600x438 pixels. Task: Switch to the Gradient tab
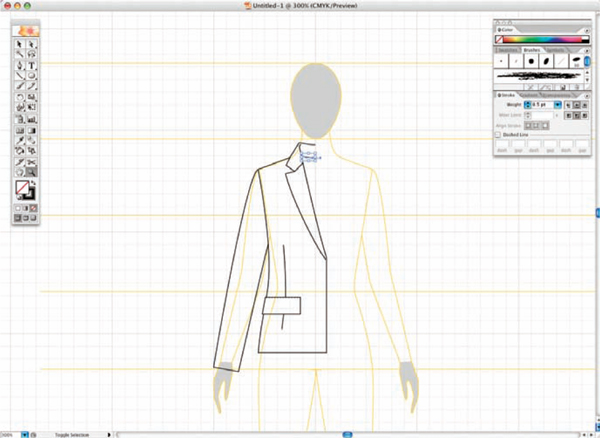click(x=529, y=95)
